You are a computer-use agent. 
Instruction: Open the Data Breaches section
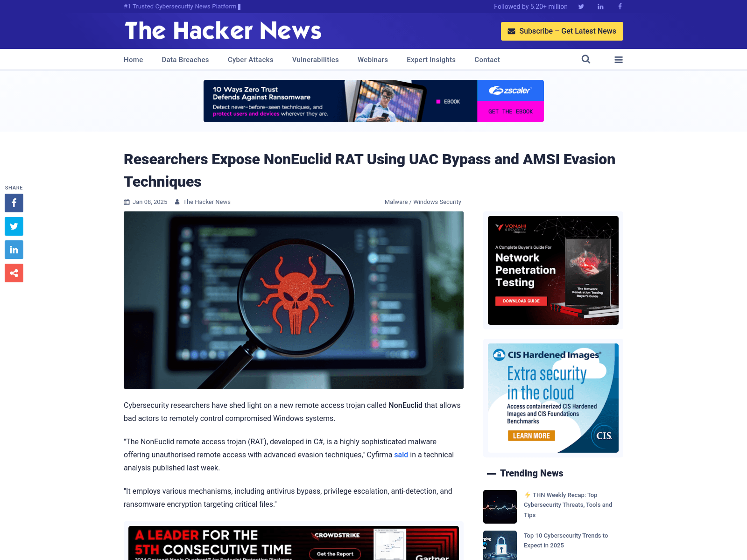(185, 60)
